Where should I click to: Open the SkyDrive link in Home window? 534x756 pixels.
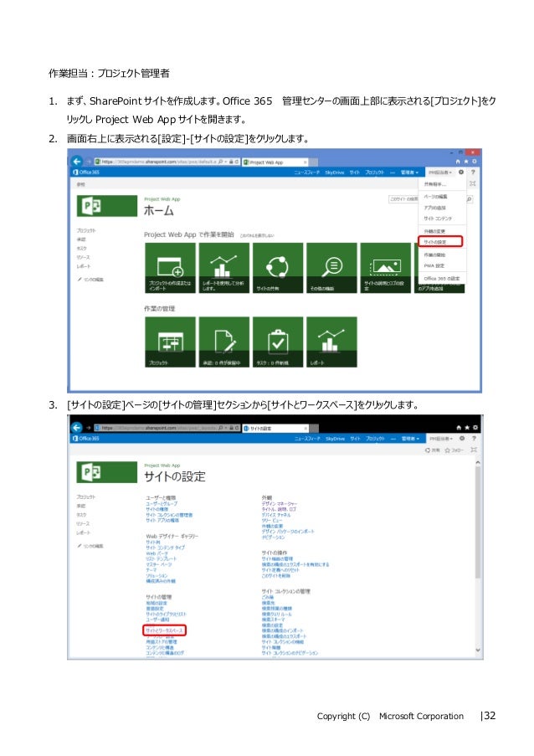click(x=335, y=172)
